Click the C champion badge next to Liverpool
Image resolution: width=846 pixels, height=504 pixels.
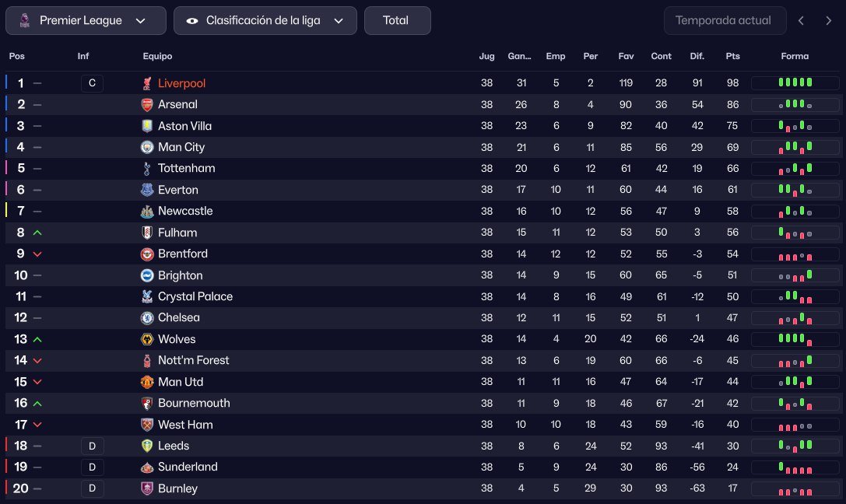[x=92, y=83]
